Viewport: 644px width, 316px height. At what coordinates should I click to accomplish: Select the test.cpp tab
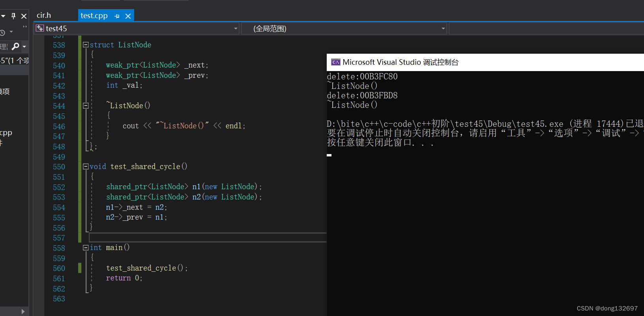pos(94,16)
